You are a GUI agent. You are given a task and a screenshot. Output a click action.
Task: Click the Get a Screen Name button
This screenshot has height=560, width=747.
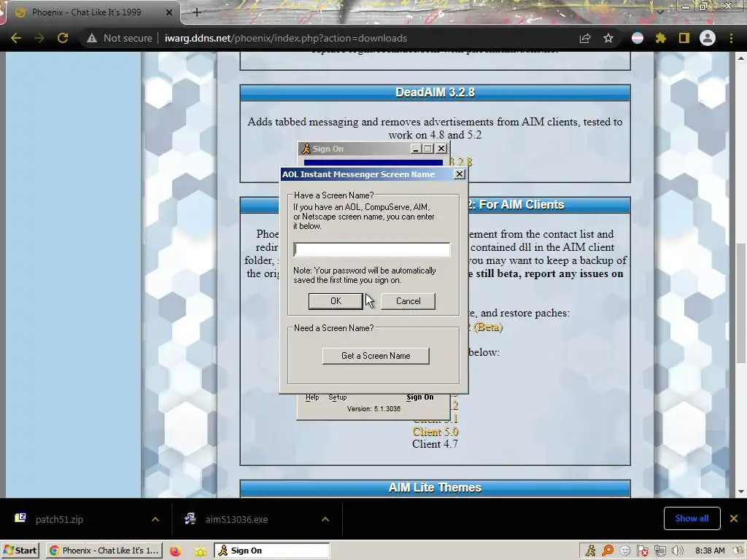pyautogui.click(x=376, y=356)
